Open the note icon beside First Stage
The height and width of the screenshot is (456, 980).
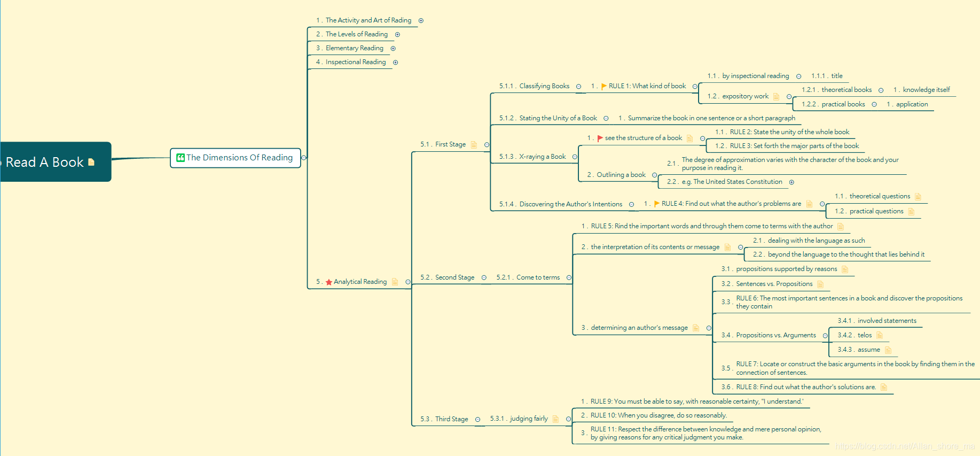[x=474, y=144]
